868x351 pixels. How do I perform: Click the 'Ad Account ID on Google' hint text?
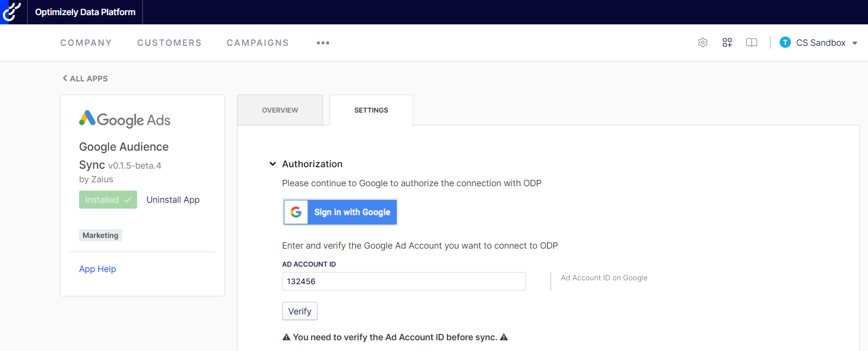pos(604,278)
